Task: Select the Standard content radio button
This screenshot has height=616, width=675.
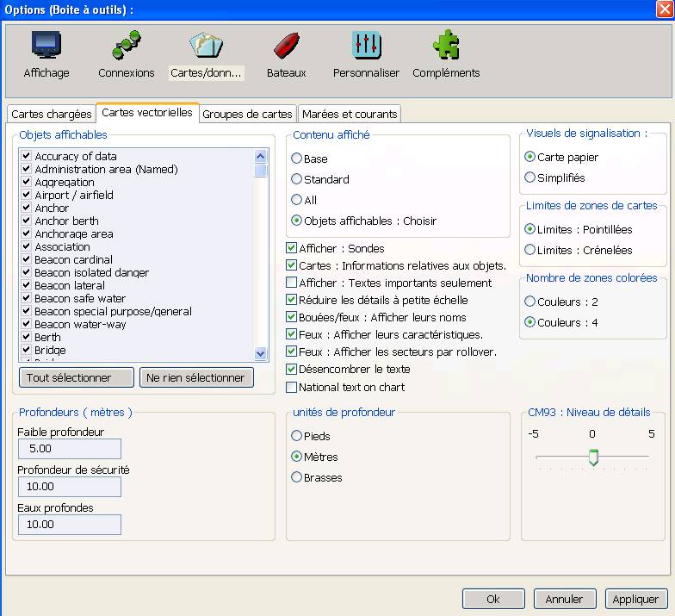Action: pos(297,179)
